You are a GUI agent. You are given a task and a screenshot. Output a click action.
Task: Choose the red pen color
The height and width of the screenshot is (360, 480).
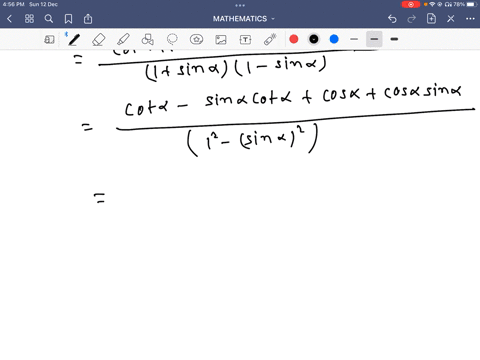[294, 39]
